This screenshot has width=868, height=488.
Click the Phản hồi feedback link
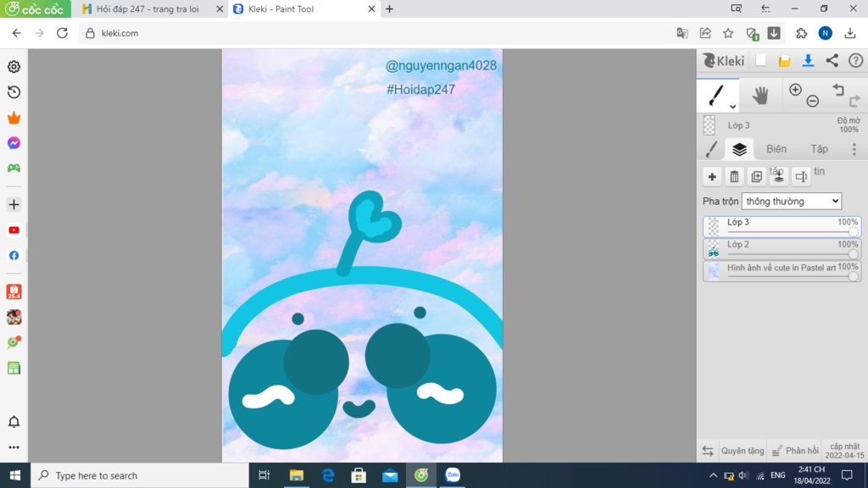[x=795, y=451]
